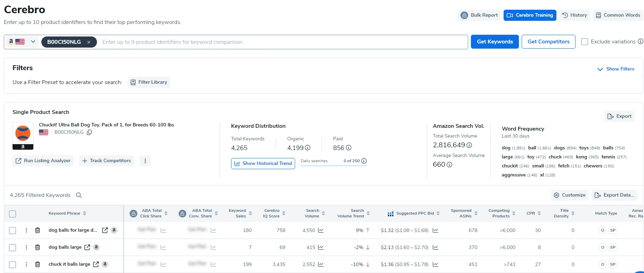Show info for Organic keywords count
Viewport: 644px width, 273px height.
pyautogui.click(x=308, y=148)
